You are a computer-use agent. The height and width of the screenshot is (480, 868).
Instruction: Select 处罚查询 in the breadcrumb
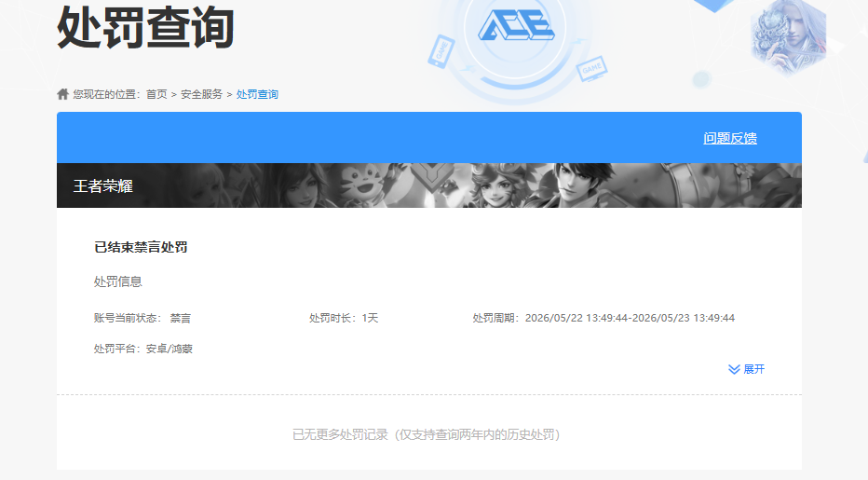click(257, 94)
